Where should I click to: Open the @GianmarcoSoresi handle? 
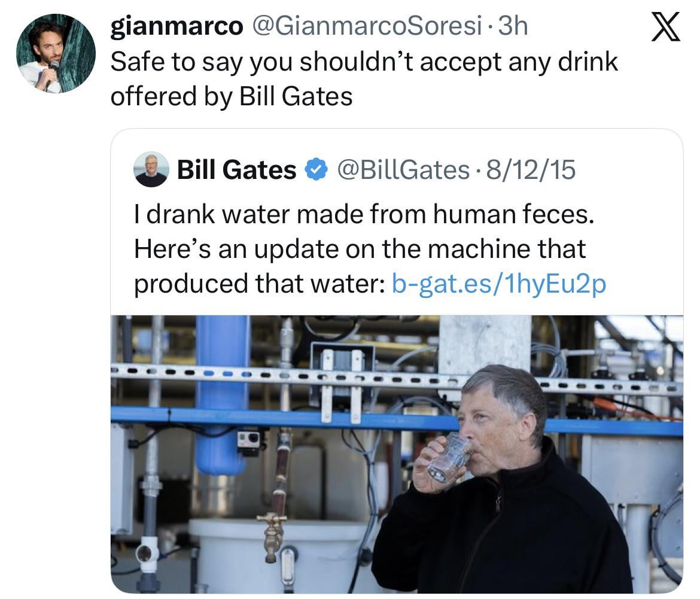tap(368, 26)
